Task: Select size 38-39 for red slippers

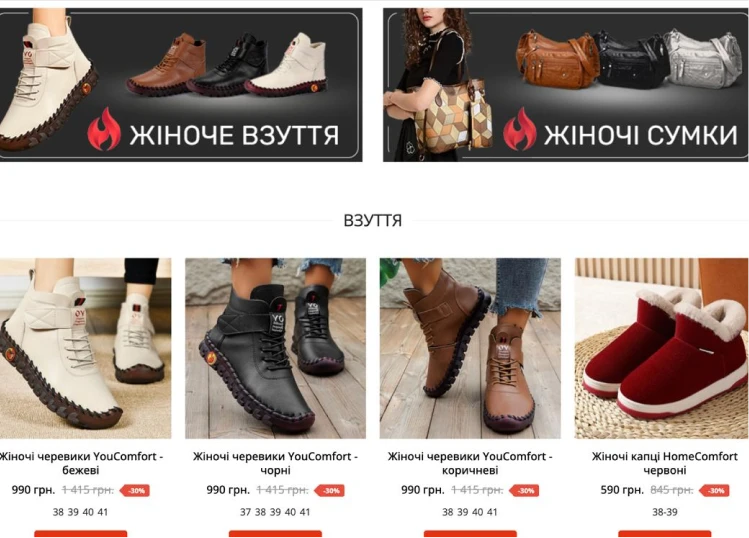Action: pos(664,512)
